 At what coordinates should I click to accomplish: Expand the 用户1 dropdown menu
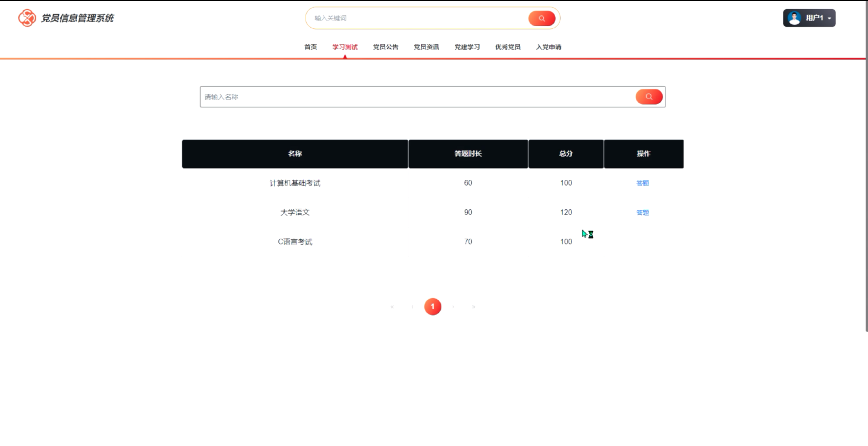(829, 18)
